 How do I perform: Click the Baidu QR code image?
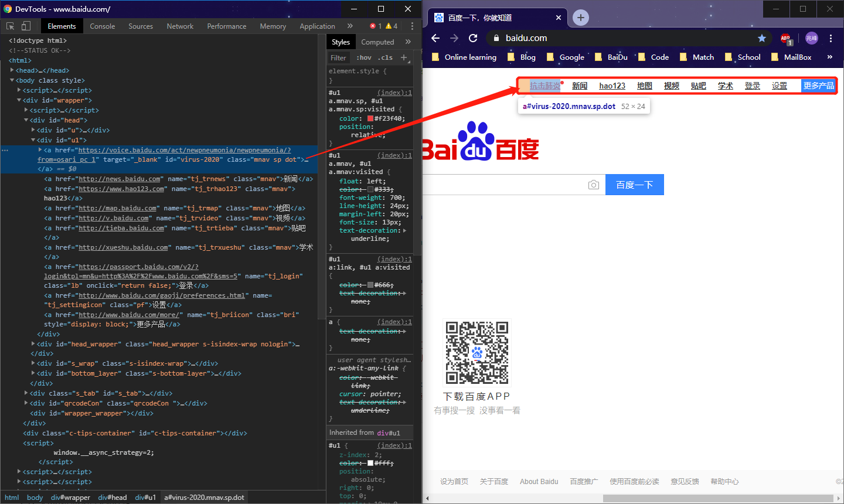coord(477,352)
